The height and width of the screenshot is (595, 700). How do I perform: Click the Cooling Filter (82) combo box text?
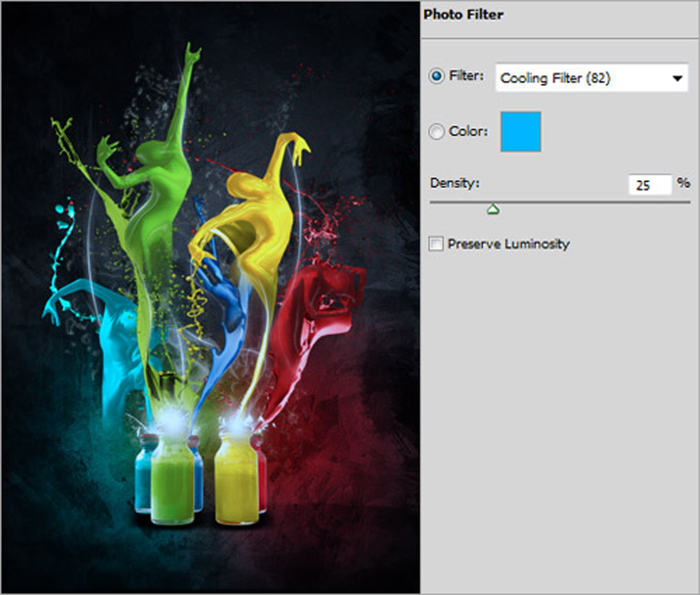point(555,78)
